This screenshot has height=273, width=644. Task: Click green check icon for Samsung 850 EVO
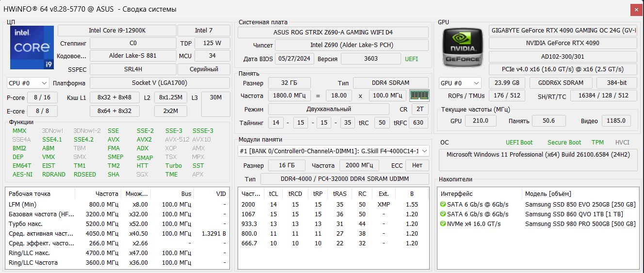(x=443, y=204)
